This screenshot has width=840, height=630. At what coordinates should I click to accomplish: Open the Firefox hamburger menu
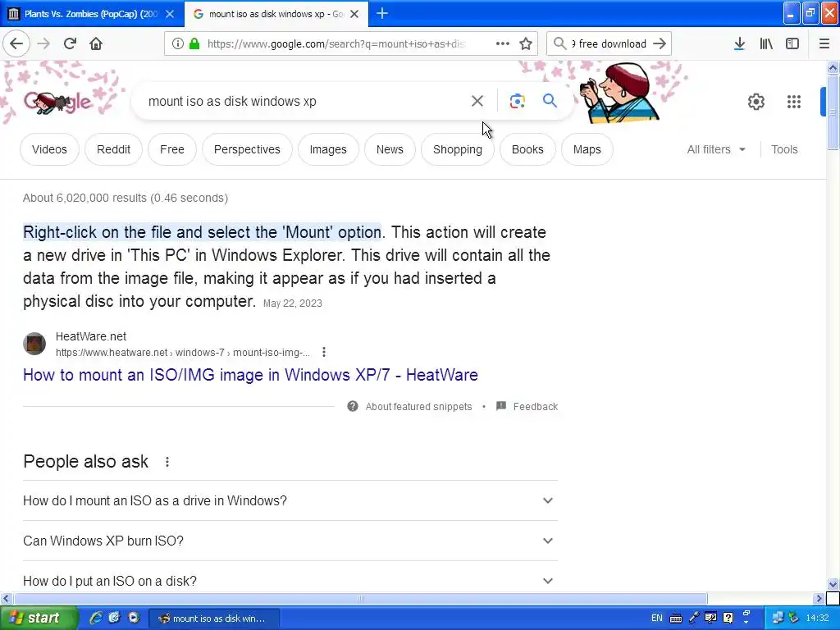(824, 43)
